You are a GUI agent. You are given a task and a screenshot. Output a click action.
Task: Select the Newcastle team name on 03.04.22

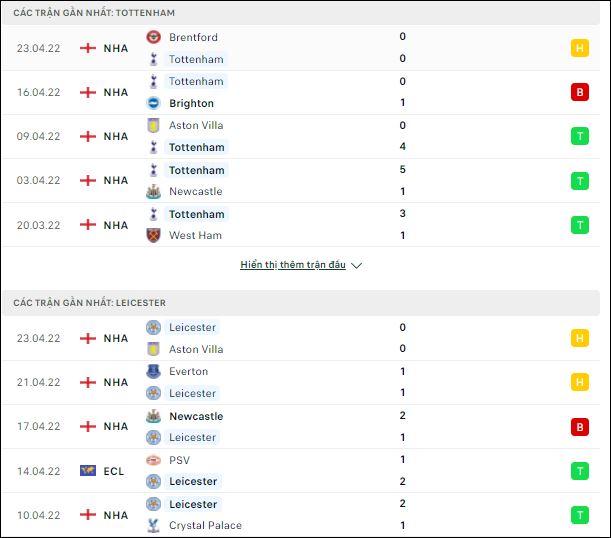coord(196,191)
